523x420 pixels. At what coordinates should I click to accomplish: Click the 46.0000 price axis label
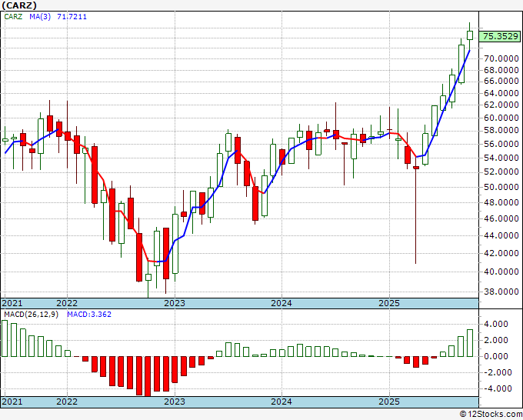pos(501,218)
